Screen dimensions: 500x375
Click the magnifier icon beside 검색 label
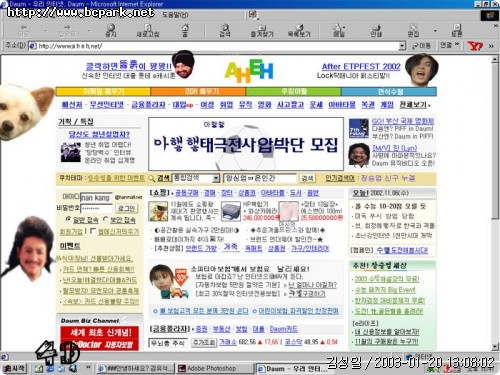[152, 178]
